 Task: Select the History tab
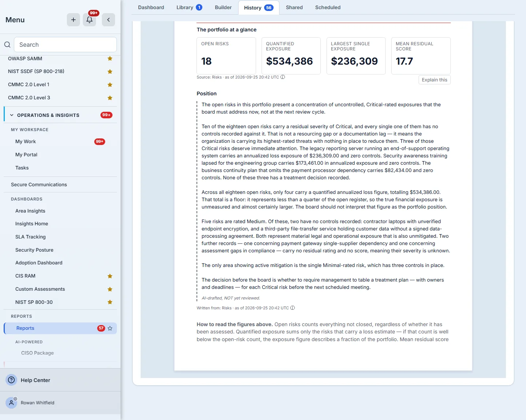point(259,8)
